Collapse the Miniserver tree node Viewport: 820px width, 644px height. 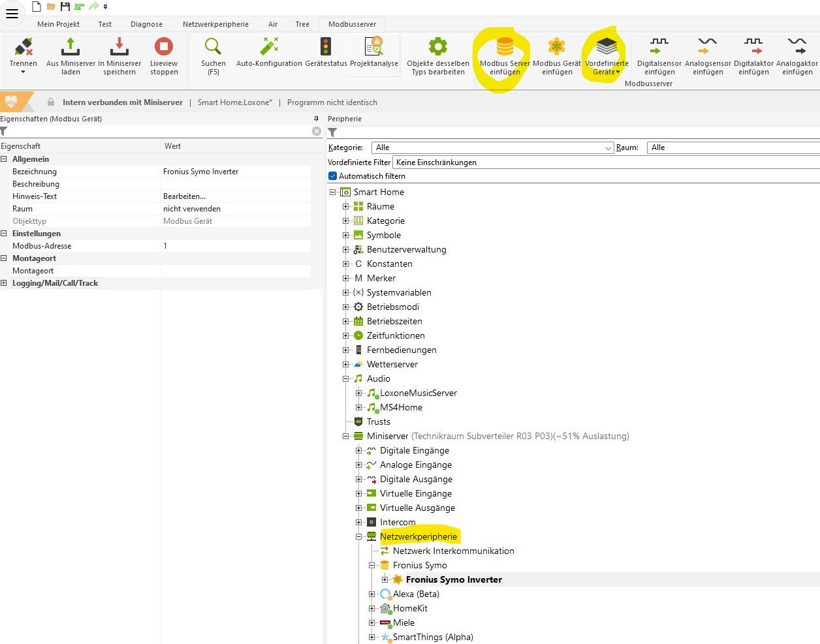tap(346, 436)
